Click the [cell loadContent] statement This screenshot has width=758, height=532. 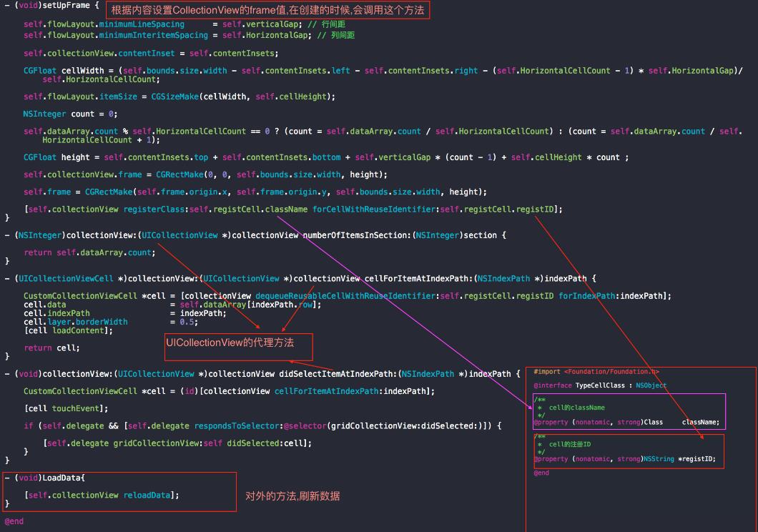pyautogui.click(x=68, y=330)
